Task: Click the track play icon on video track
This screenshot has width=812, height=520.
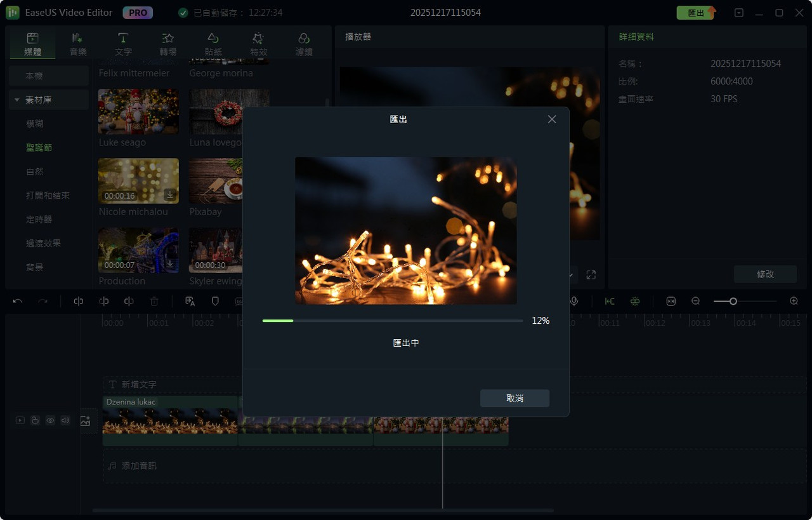Action: click(x=20, y=420)
